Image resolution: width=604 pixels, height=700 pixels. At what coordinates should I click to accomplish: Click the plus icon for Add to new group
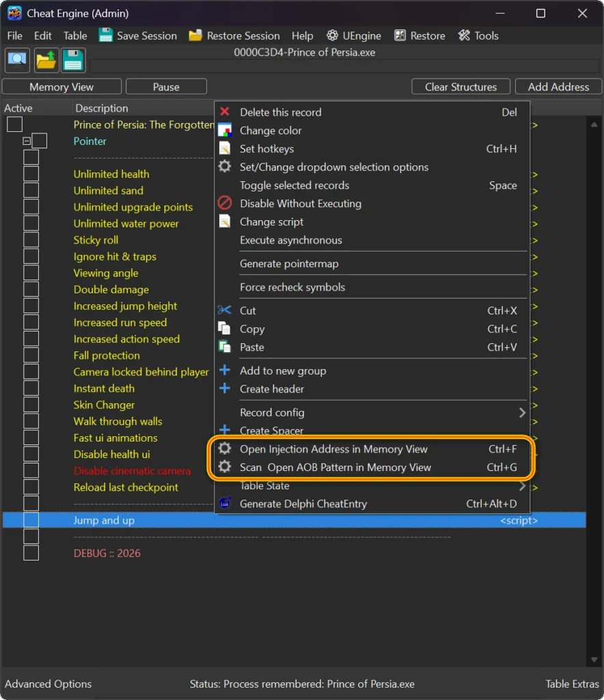225,370
